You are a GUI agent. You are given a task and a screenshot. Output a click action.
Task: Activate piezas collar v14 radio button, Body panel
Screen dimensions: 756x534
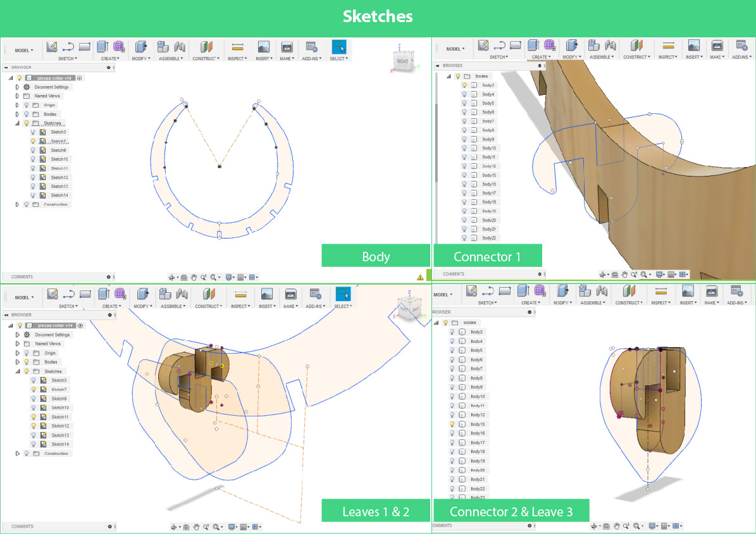pyautogui.click(x=80, y=78)
